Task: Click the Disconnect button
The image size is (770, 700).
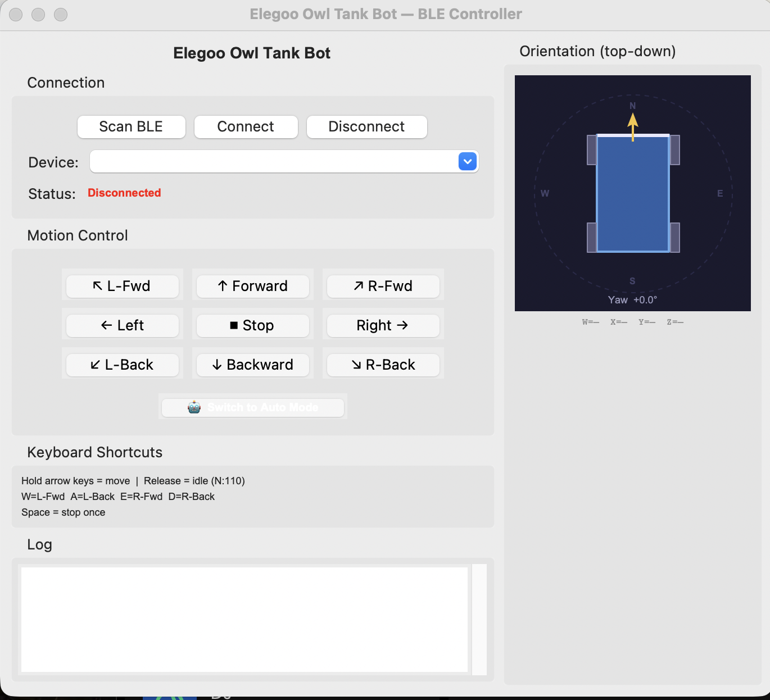Action: pyautogui.click(x=366, y=127)
